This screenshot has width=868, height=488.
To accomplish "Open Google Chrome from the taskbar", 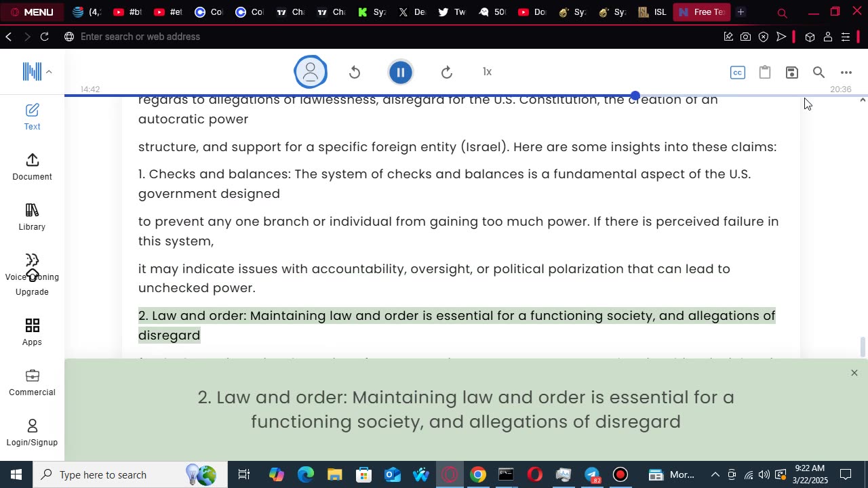I will pos(478,474).
